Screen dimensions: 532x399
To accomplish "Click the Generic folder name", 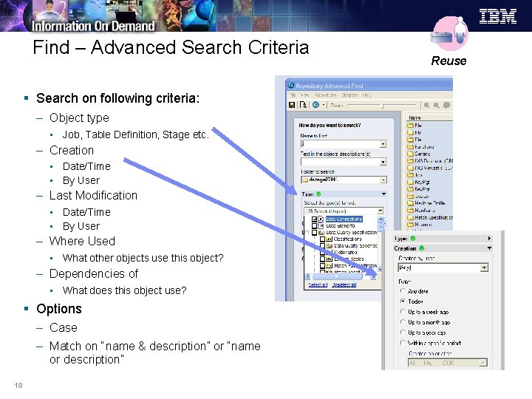I will [x=423, y=154].
